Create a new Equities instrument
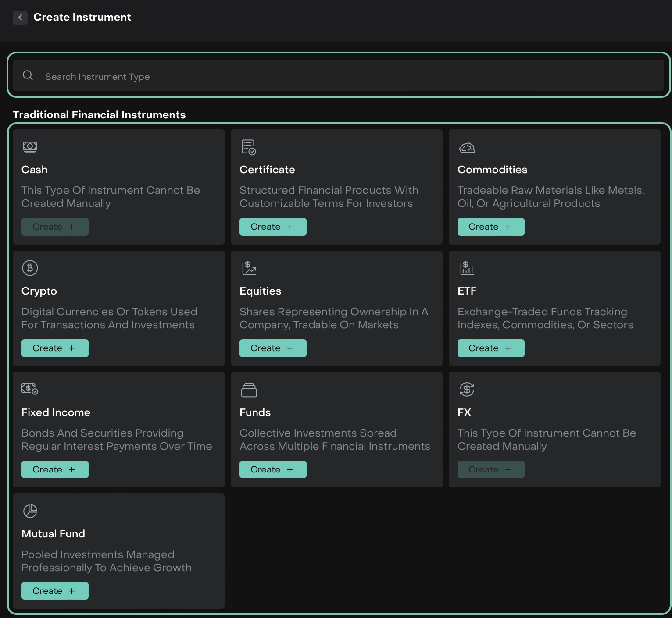This screenshot has height=618, width=672. (273, 348)
